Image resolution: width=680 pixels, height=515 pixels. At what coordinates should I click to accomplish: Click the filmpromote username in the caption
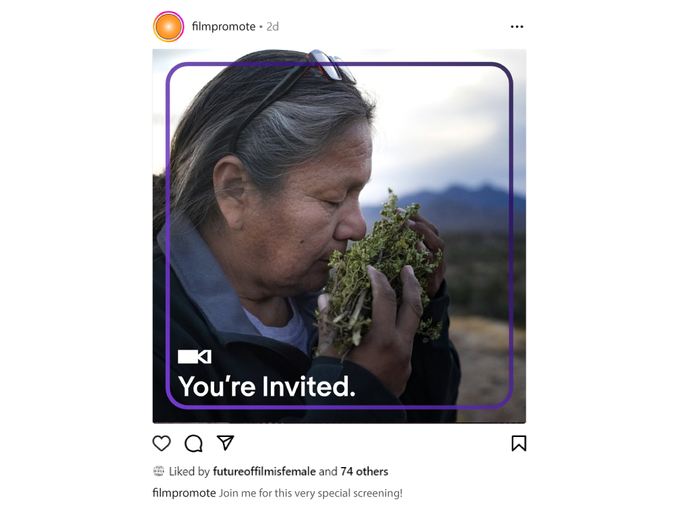pos(184,493)
